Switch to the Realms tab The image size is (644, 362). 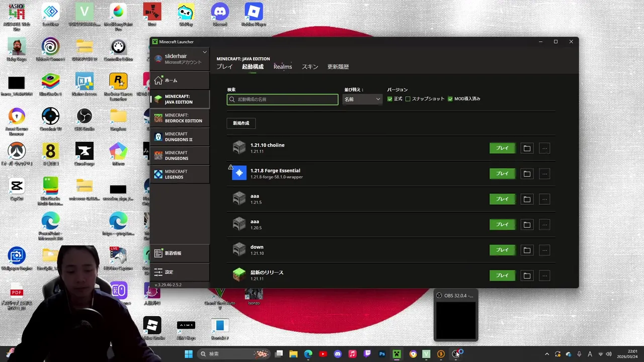[x=283, y=67]
